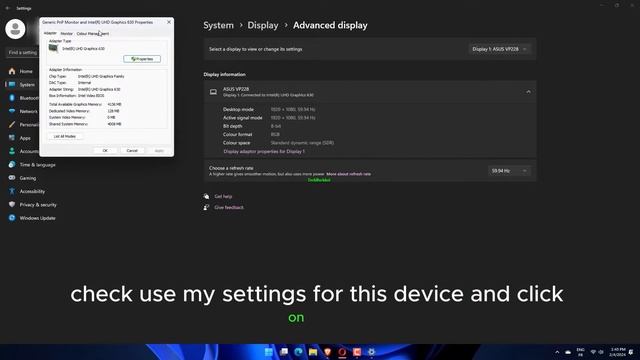The width and height of the screenshot is (640, 360).
Task: Click the ASUS VP228 monitor icon
Action: tap(213, 92)
